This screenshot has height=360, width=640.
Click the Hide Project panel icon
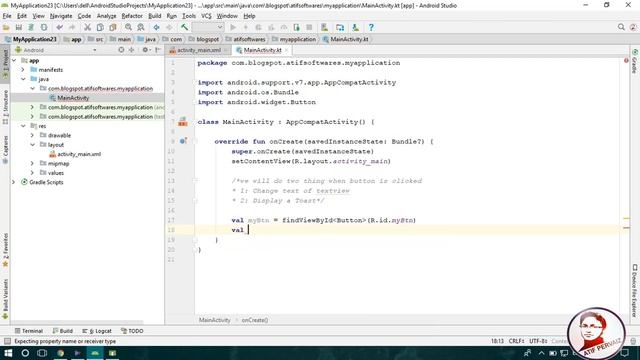point(158,50)
